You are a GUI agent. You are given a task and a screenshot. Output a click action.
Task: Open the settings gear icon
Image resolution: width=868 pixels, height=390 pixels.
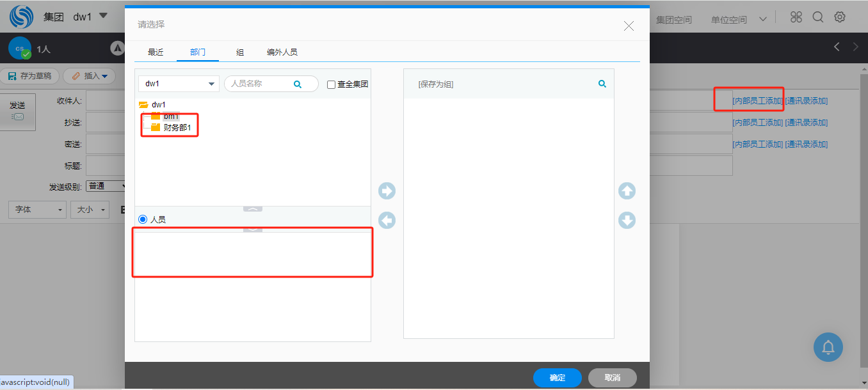click(840, 17)
